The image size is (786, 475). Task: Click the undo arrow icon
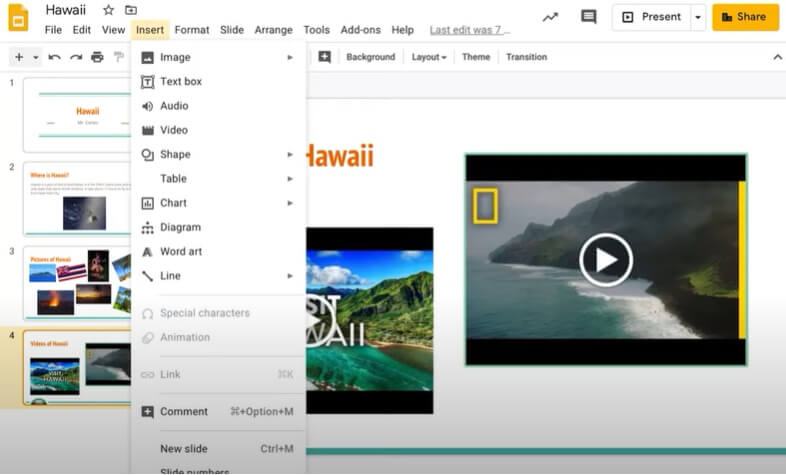(54, 57)
